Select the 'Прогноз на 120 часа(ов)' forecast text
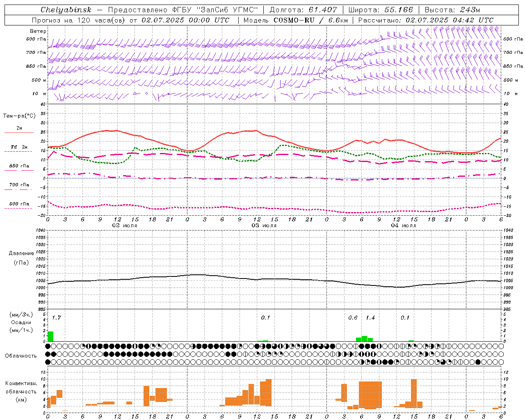The width and height of the screenshot is (525, 420). pos(79,20)
